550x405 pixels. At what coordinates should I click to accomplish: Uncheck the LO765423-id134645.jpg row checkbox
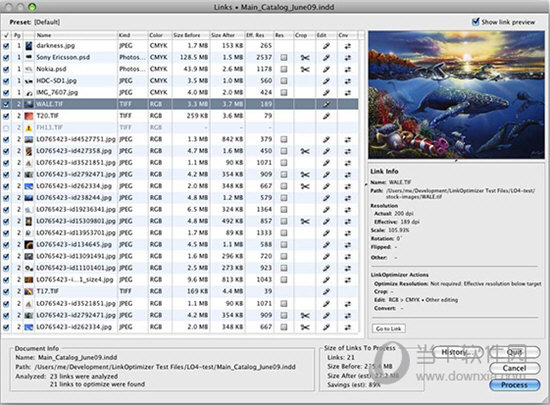coord(6,245)
